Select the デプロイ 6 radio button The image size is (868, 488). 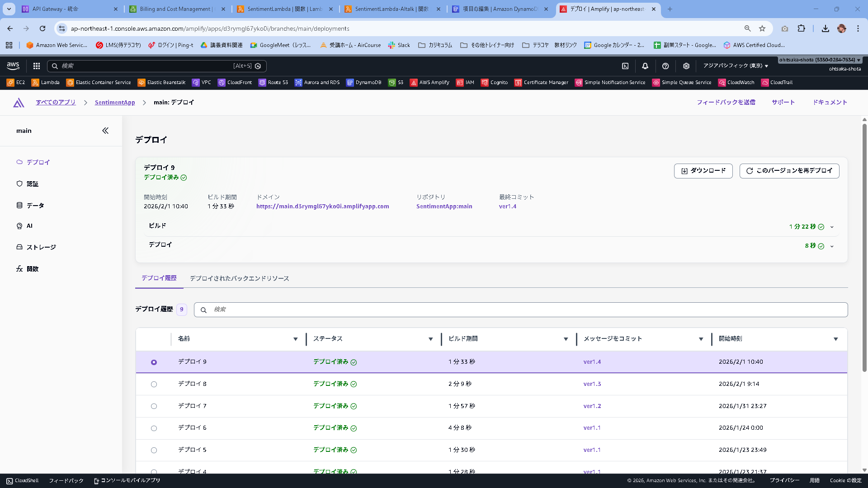(x=154, y=428)
